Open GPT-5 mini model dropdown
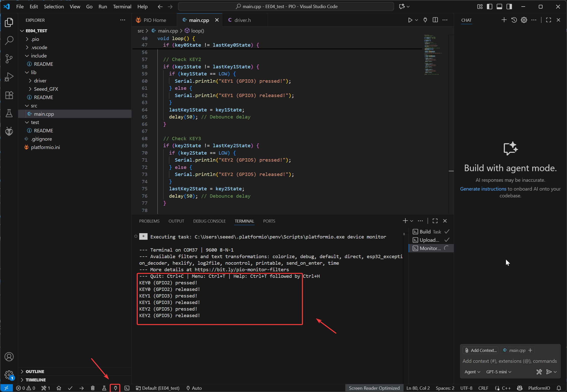567x392 pixels. (x=498, y=372)
